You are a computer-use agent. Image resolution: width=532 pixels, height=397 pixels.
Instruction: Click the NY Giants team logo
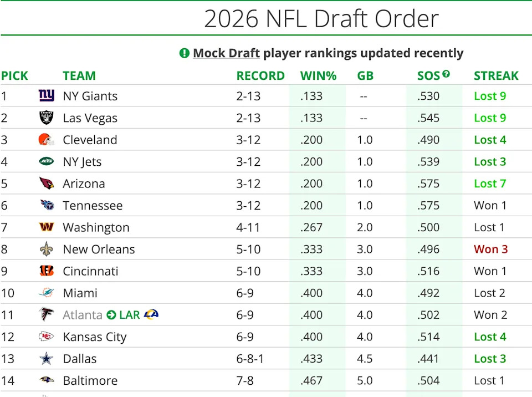[47, 96]
